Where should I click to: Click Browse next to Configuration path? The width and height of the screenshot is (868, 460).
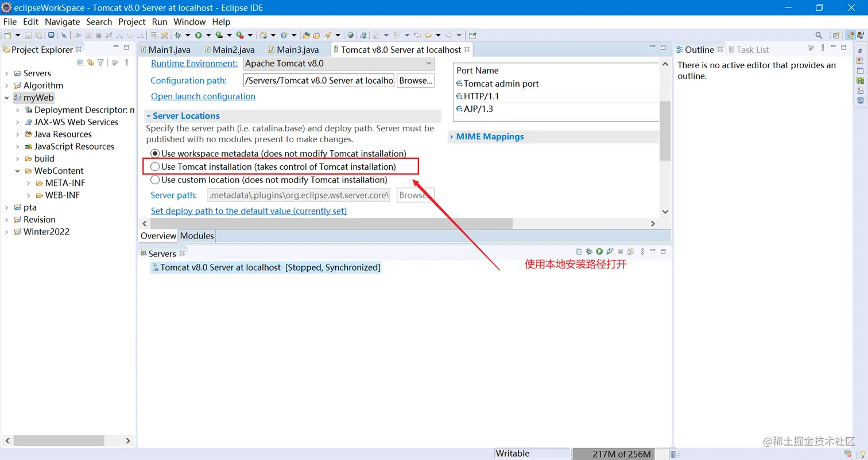(416, 80)
